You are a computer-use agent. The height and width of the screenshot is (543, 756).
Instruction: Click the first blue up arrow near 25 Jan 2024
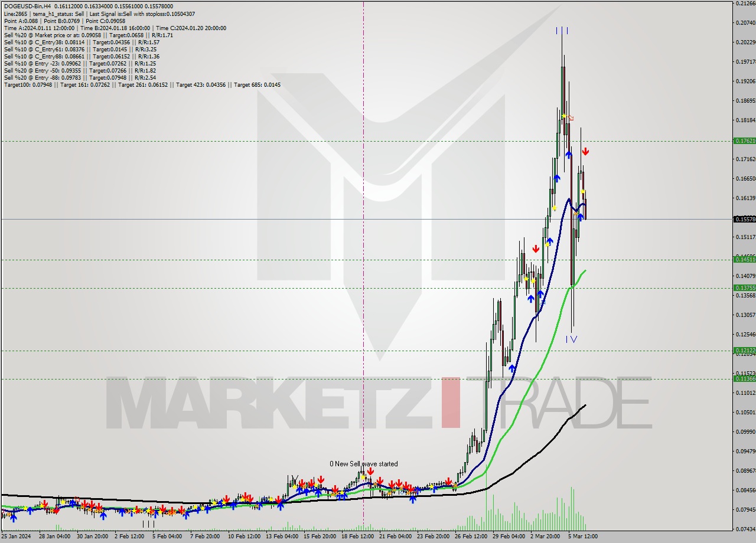13,518
